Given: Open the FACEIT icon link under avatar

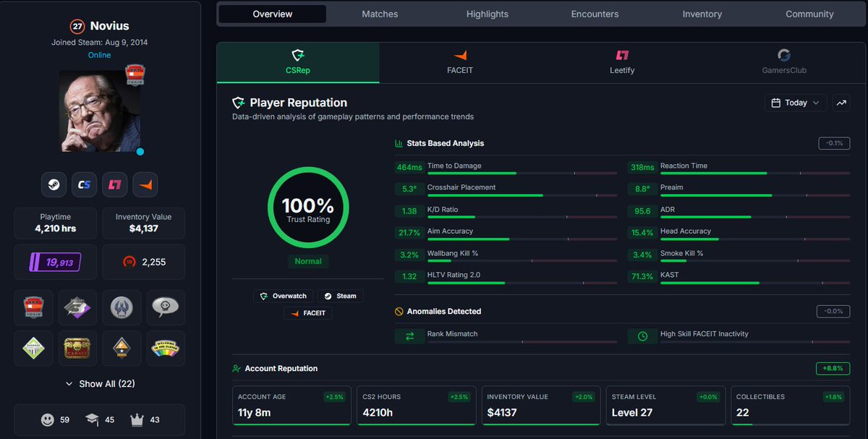Looking at the screenshot, I should pos(145,184).
